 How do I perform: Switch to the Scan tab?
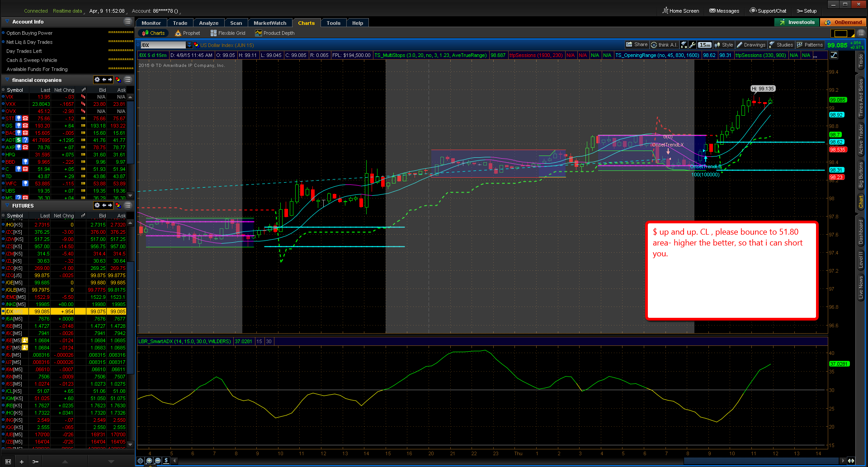[236, 23]
